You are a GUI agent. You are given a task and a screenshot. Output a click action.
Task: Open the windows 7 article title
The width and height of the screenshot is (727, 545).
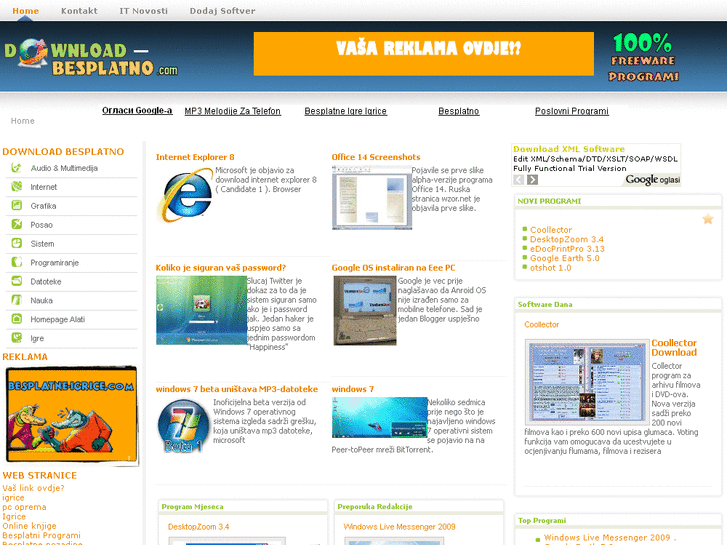[353, 389]
